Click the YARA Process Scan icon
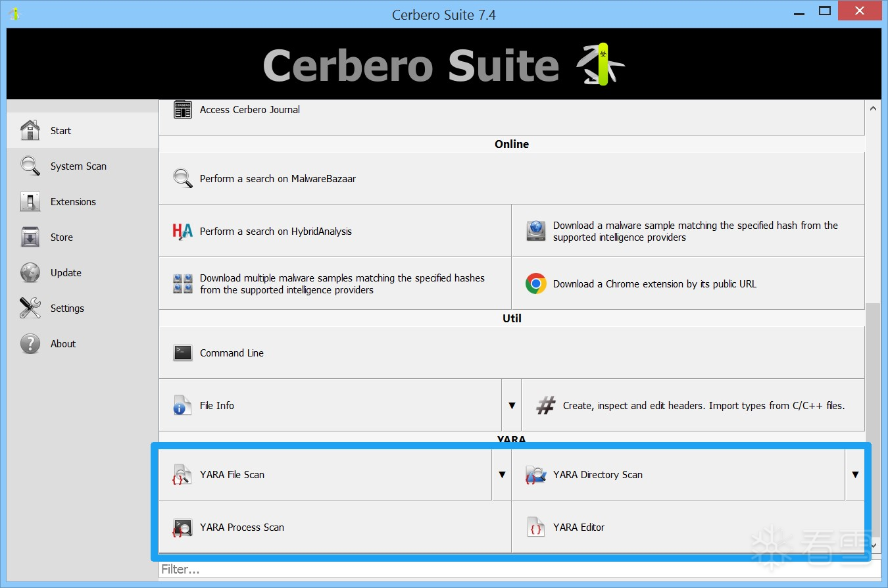This screenshot has height=588, width=888. coord(182,527)
